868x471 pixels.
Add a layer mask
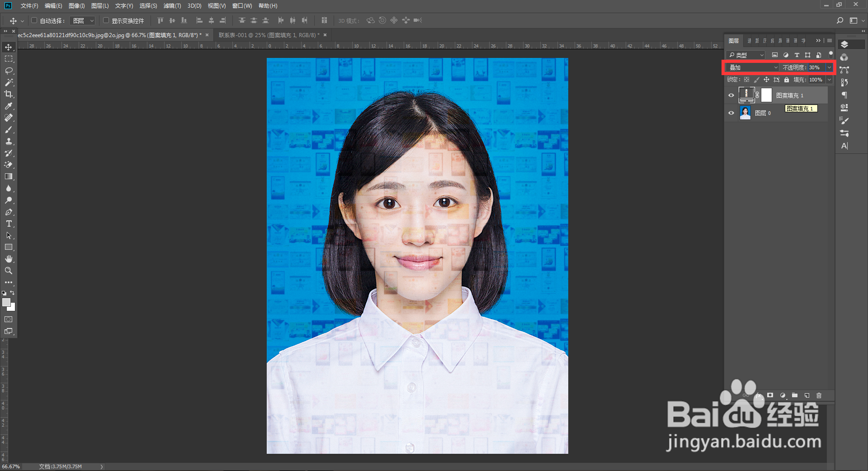[x=770, y=395]
